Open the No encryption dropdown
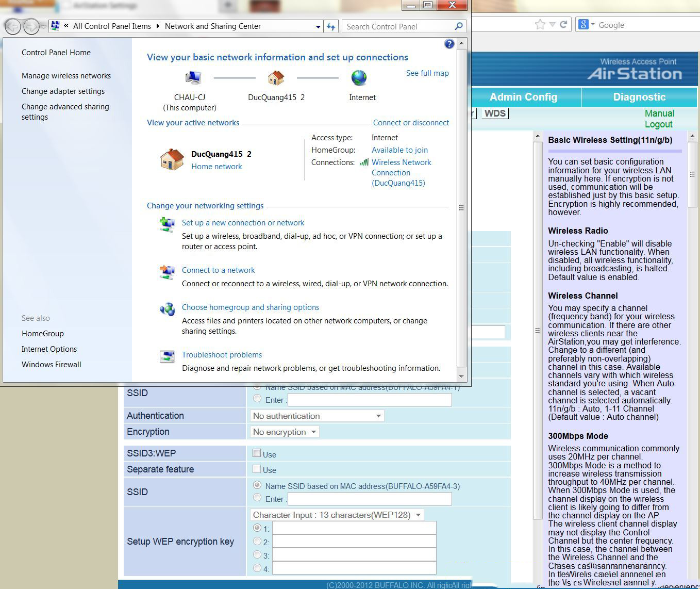Viewport: 700px width, 589px height. point(285,432)
